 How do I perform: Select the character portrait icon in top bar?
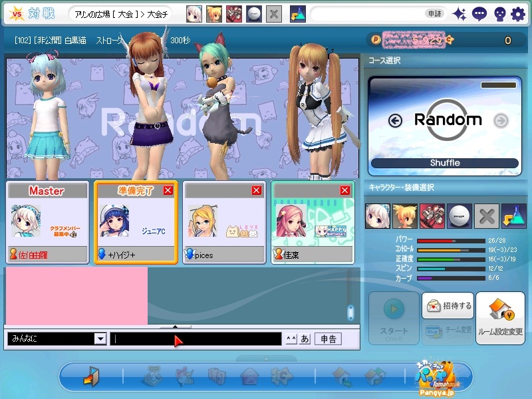point(194,14)
